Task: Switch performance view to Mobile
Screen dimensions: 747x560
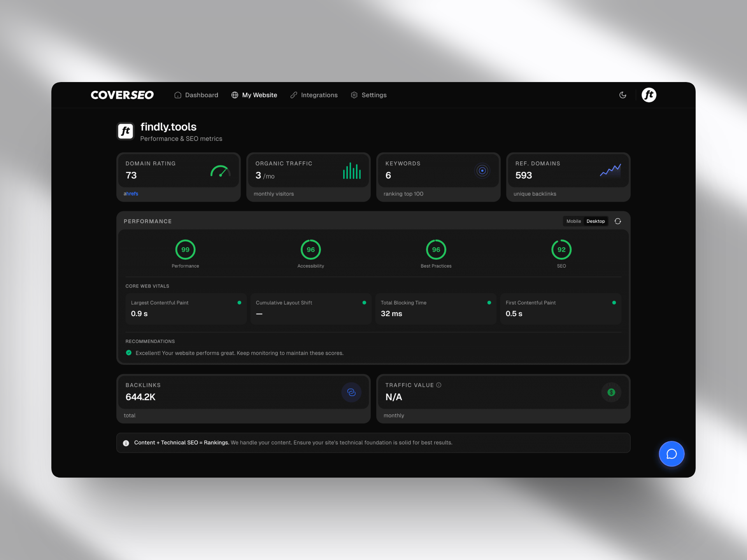Action: coord(574,221)
